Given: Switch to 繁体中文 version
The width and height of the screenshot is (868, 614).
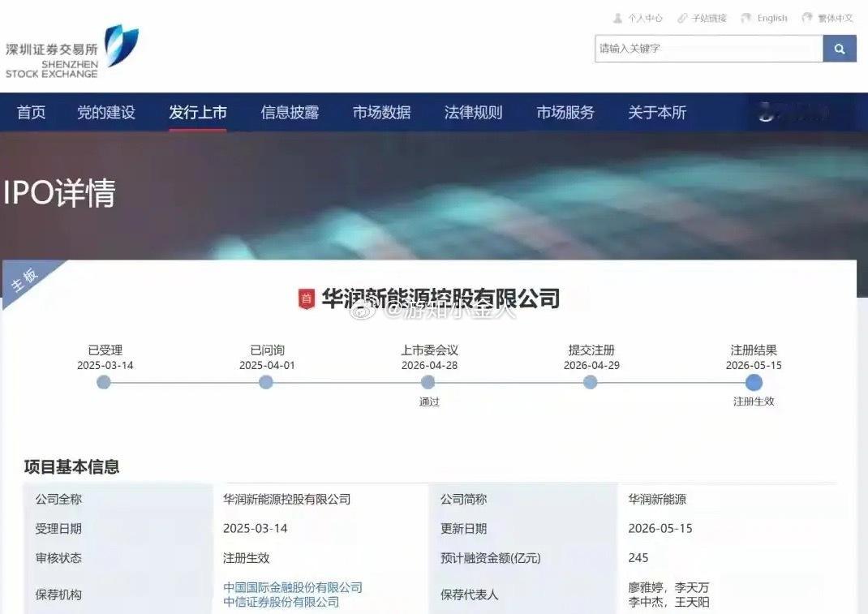Looking at the screenshot, I should [836, 19].
